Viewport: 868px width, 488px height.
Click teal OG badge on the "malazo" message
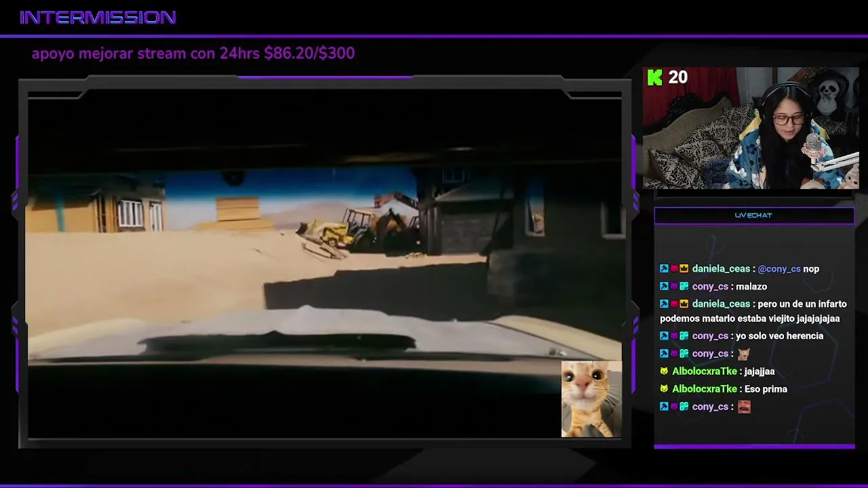684,287
